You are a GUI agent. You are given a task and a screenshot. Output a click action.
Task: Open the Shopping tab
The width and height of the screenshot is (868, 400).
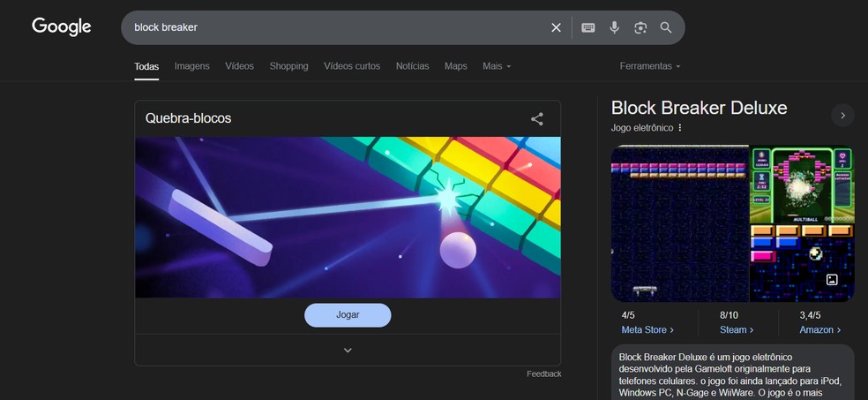coord(288,66)
